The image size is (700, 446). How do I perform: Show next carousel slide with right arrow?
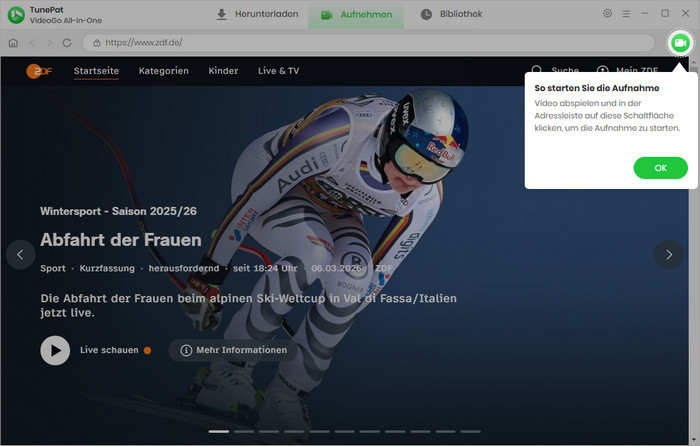coord(669,254)
